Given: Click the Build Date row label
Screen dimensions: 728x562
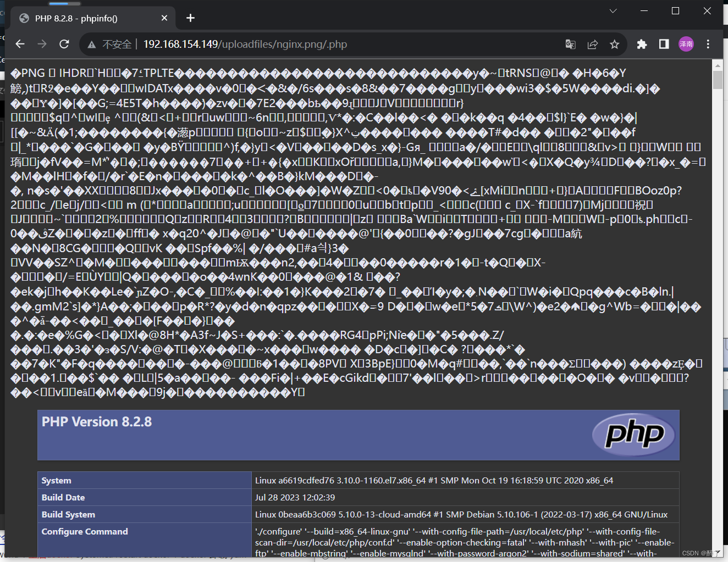Looking at the screenshot, I should pos(63,497).
